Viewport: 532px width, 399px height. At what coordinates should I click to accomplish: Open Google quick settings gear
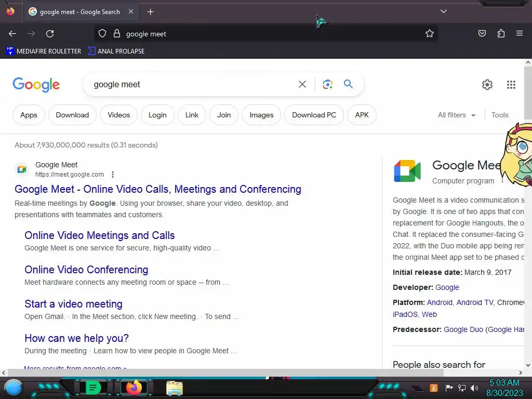tap(487, 85)
